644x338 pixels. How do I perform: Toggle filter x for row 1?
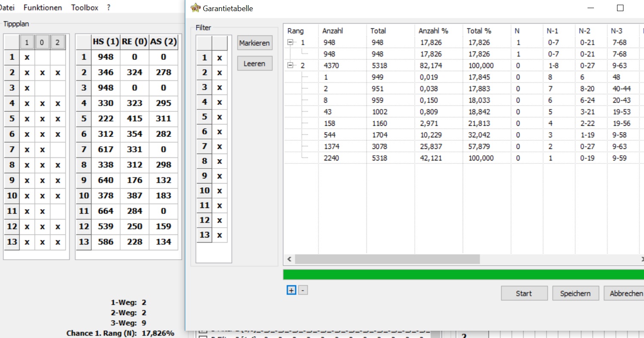[x=220, y=58]
